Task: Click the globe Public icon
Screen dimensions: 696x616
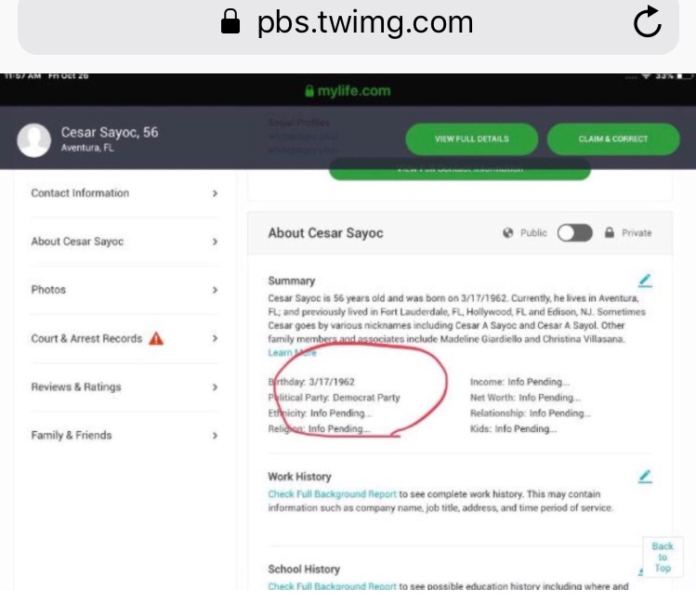Action: (x=507, y=233)
